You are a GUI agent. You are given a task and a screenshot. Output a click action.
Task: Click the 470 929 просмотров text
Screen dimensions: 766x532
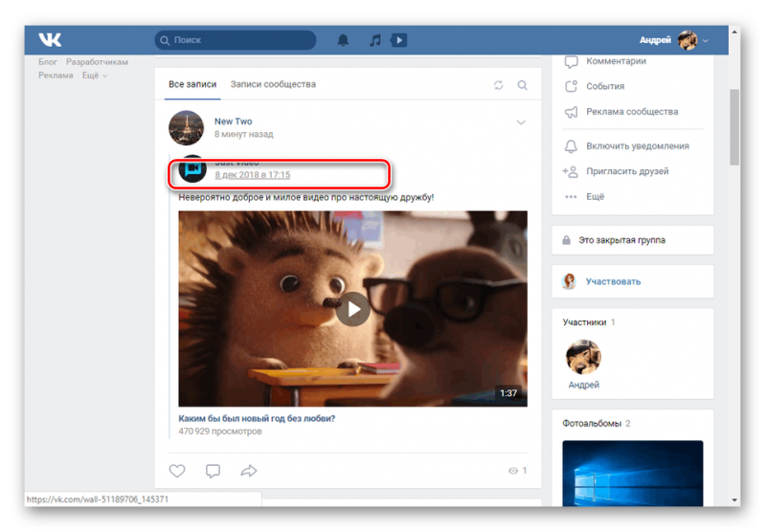tap(220, 432)
